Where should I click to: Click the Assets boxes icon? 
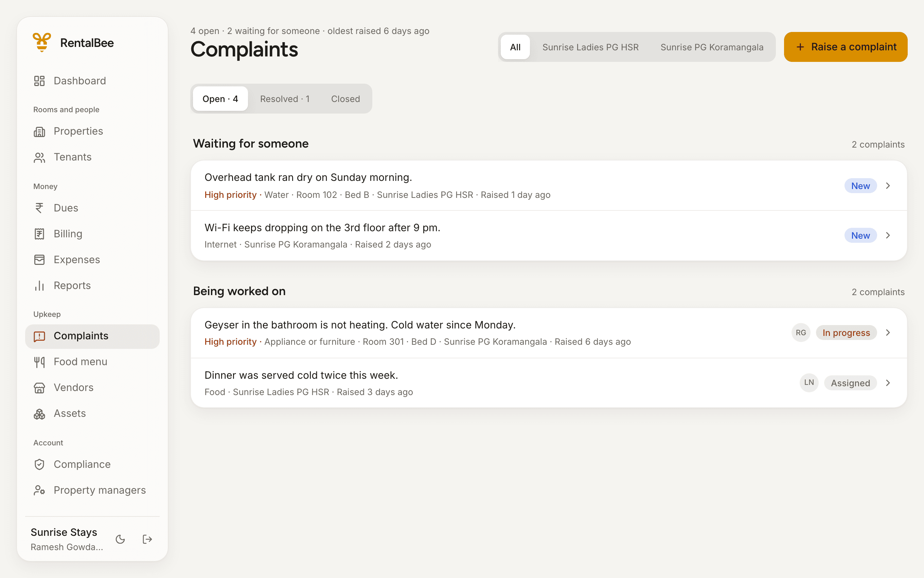[39, 414]
